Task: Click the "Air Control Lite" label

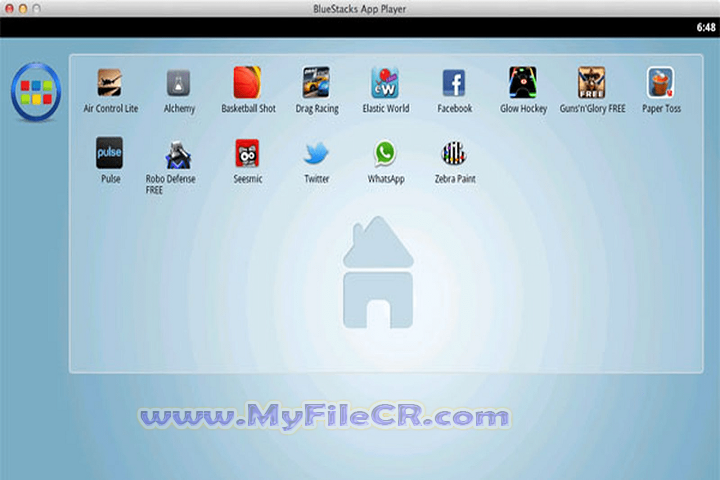Action: (111, 108)
